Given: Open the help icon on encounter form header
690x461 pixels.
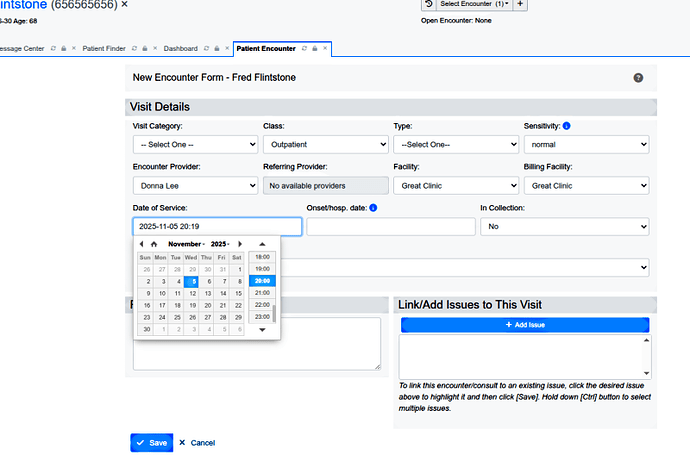Looking at the screenshot, I should click(638, 78).
